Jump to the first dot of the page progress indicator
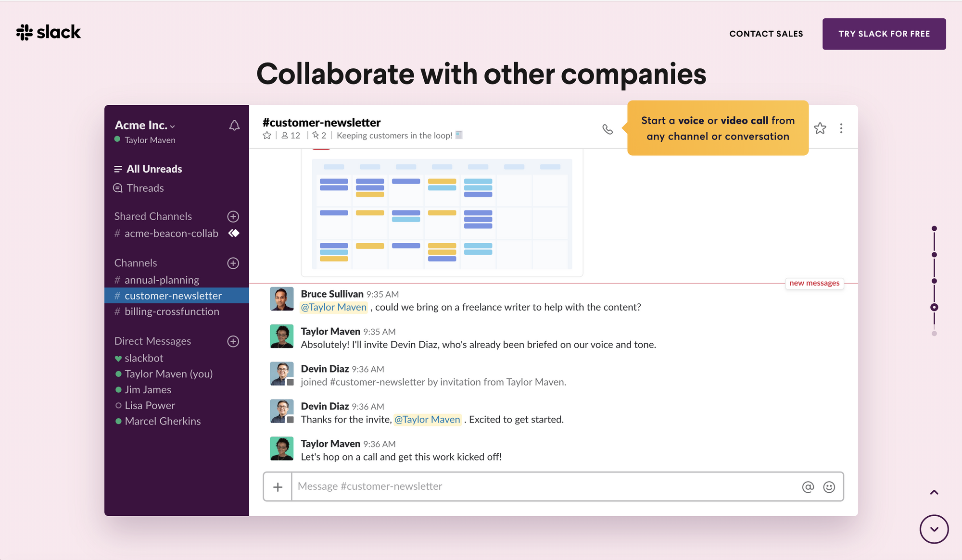The height and width of the screenshot is (560, 962). point(934,228)
